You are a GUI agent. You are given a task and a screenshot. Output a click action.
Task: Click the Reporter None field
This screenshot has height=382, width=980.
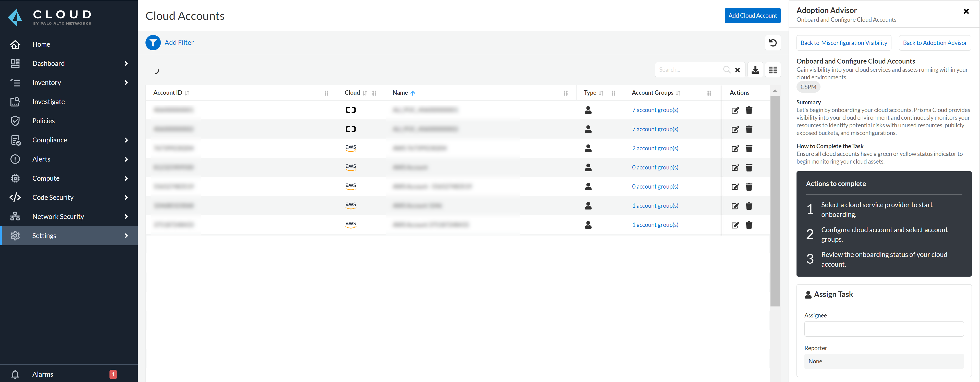click(x=883, y=361)
